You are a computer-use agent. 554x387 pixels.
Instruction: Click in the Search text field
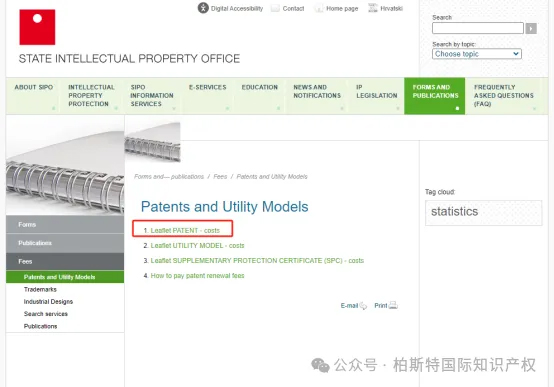tap(478, 28)
